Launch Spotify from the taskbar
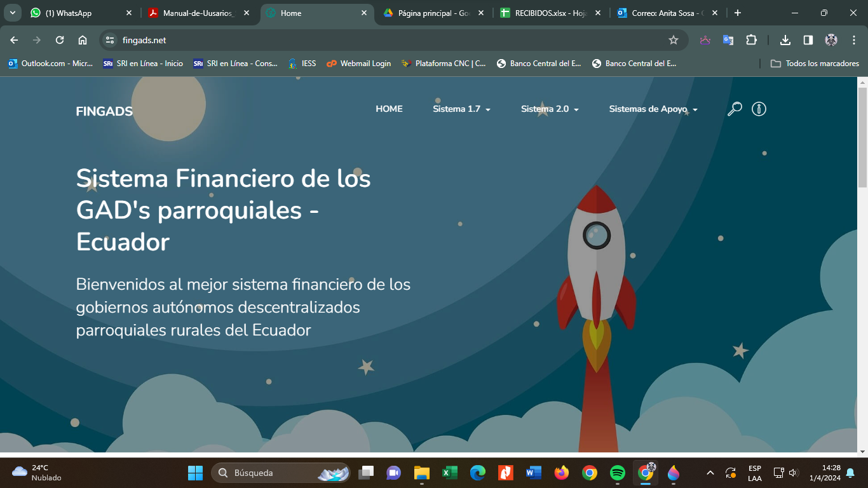This screenshot has height=488, width=868. click(x=617, y=473)
